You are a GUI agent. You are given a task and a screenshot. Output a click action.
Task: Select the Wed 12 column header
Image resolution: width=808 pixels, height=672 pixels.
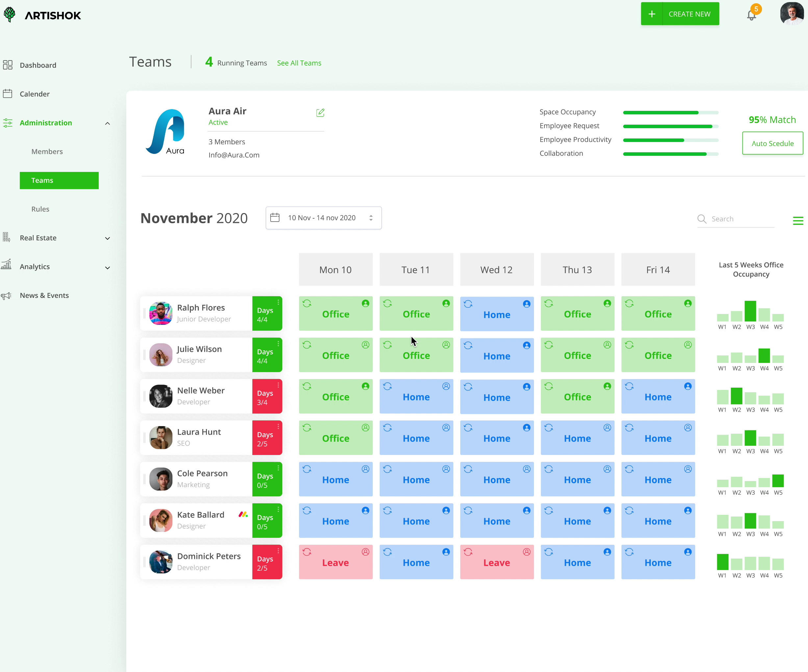tap(497, 270)
